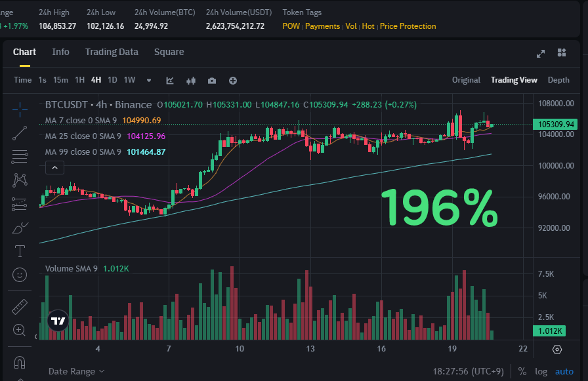Open the technical indicators menu
The height and width of the screenshot is (381, 588).
click(x=170, y=81)
